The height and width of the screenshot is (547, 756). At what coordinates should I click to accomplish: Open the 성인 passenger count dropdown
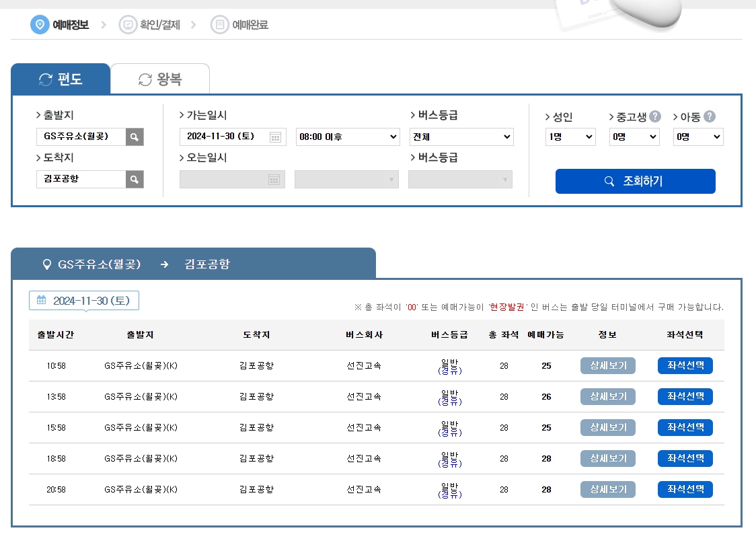pos(570,136)
